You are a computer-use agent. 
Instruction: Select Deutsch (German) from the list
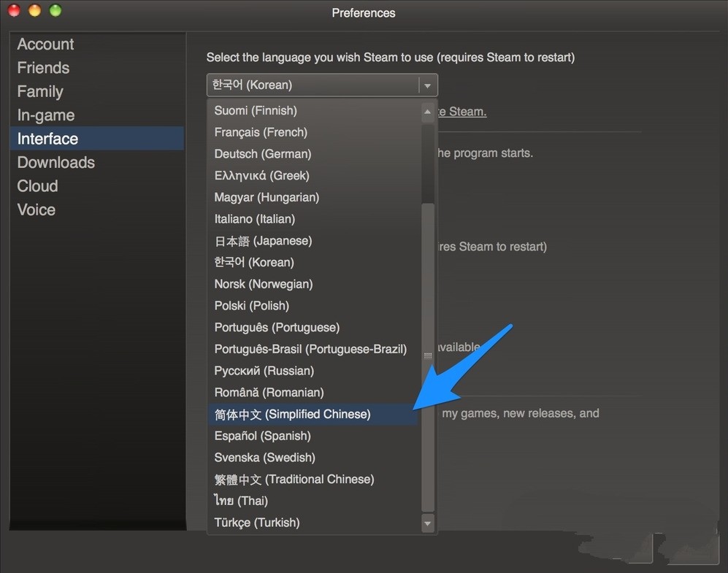[x=263, y=154]
